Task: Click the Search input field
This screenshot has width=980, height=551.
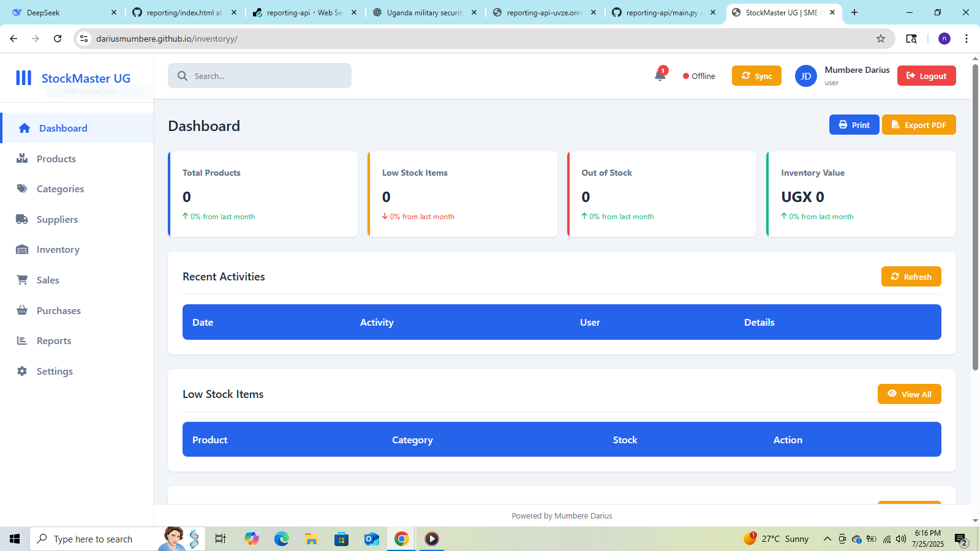Action: click(260, 76)
